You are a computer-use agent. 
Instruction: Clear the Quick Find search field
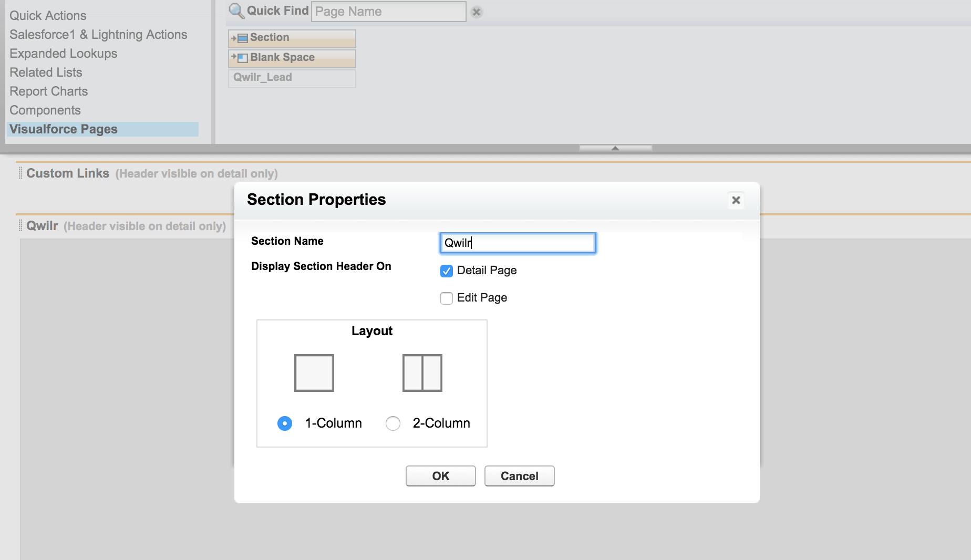click(x=477, y=12)
